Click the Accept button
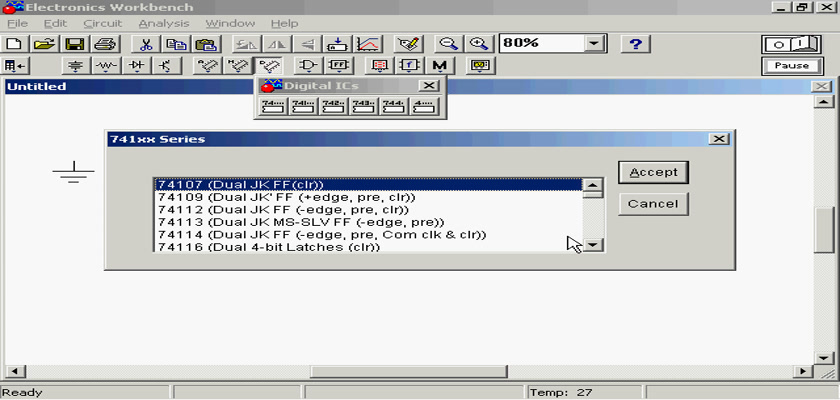 (x=654, y=172)
